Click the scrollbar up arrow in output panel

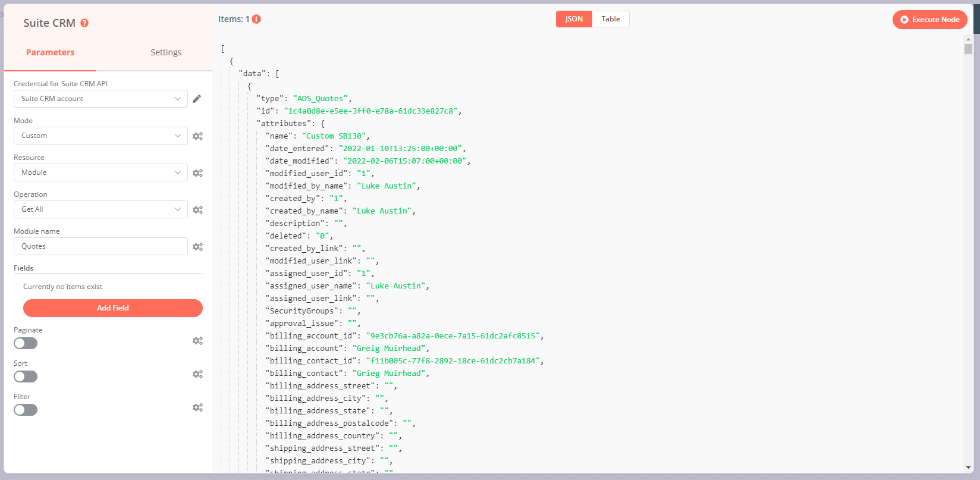coord(969,39)
